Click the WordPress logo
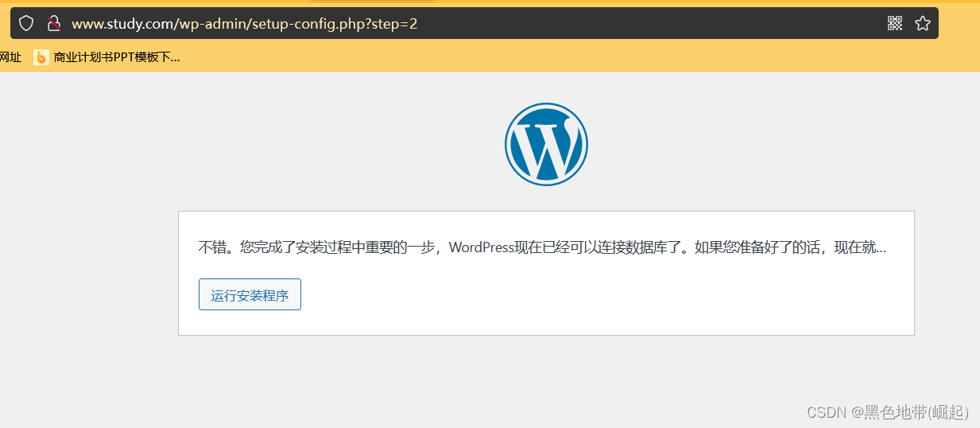 click(546, 144)
